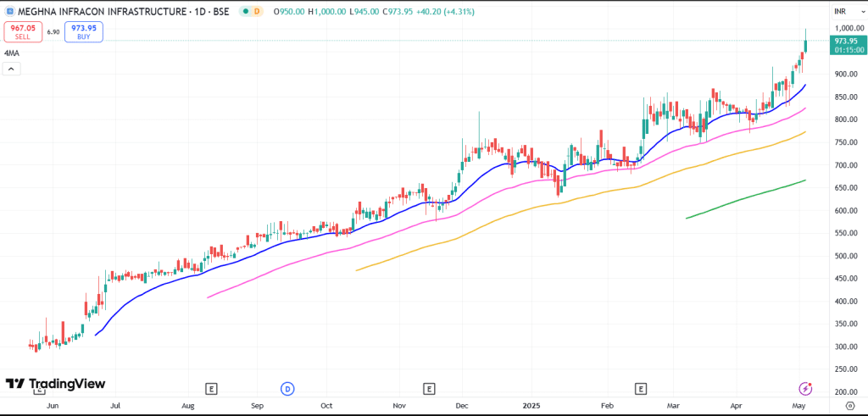Click the purple lightning icon near May

[x=805, y=388]
